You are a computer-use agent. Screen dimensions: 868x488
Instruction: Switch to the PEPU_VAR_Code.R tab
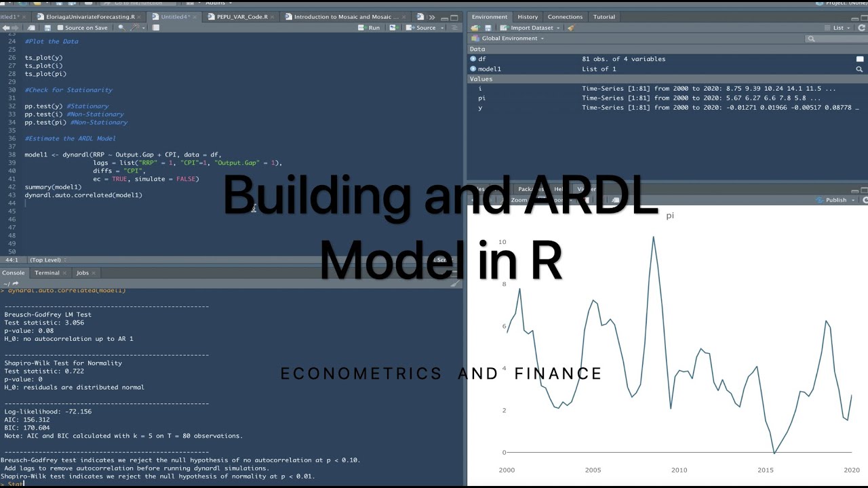[x=242, y=17]
